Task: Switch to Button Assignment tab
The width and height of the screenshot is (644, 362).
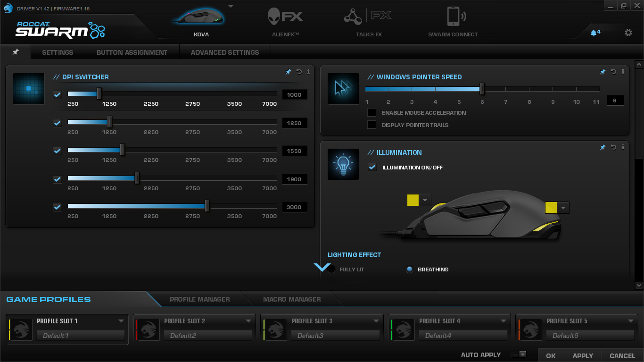Action: (x=132, y=52)
